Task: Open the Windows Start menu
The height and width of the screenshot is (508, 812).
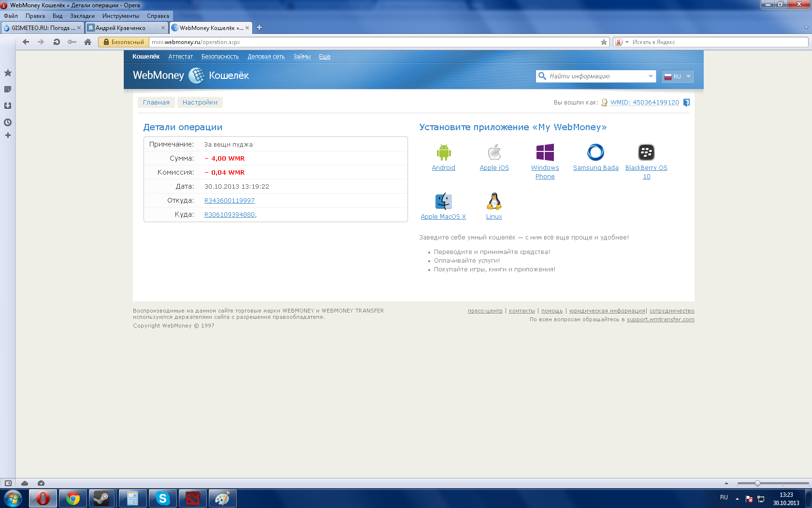Action: click(x=13, y=498)
